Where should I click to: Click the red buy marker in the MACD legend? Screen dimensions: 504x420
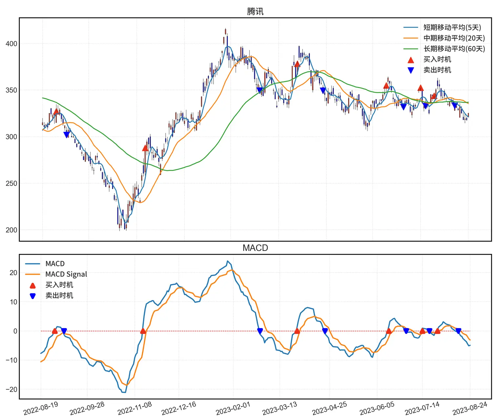click(32, 285)
